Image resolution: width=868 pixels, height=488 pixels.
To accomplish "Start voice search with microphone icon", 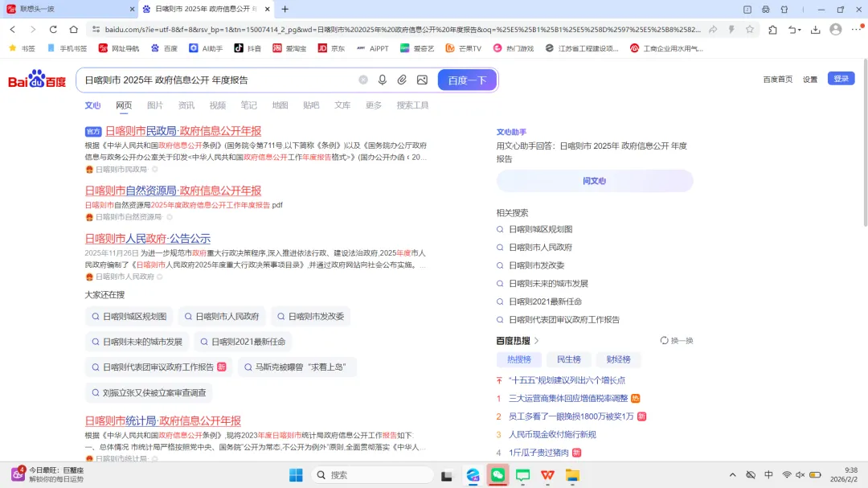I will click(x=382, y=80).
